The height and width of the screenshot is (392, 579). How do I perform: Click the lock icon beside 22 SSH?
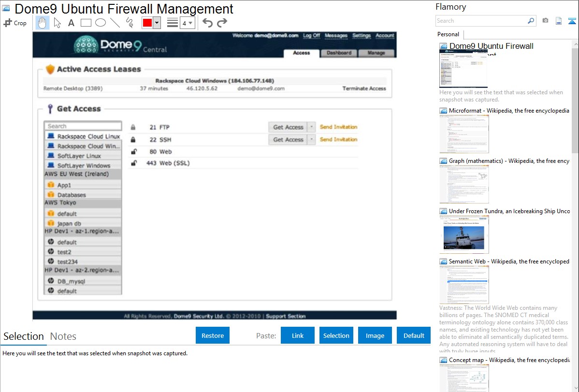[x=133, y=140]
